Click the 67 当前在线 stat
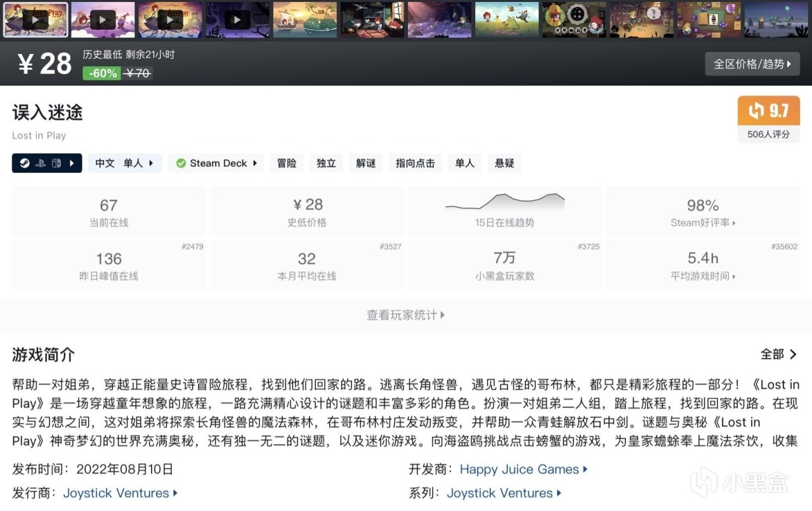 click(x=108, y=211)
